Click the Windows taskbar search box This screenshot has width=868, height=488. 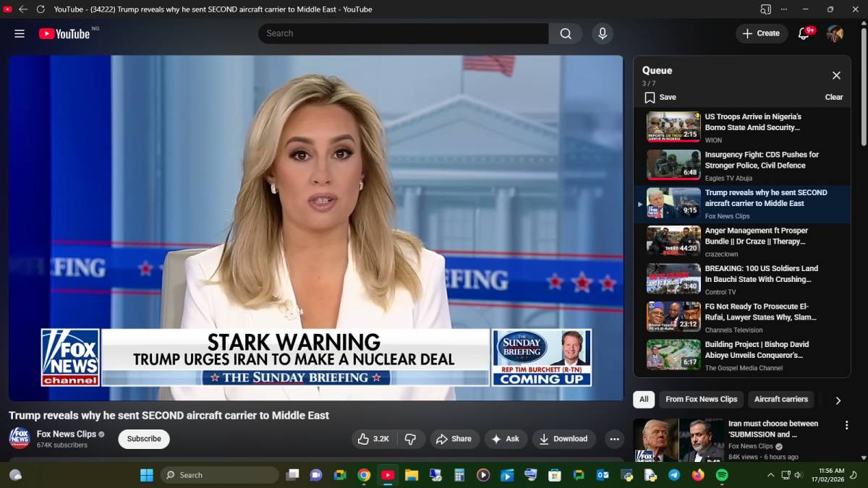tap(219, 475)
